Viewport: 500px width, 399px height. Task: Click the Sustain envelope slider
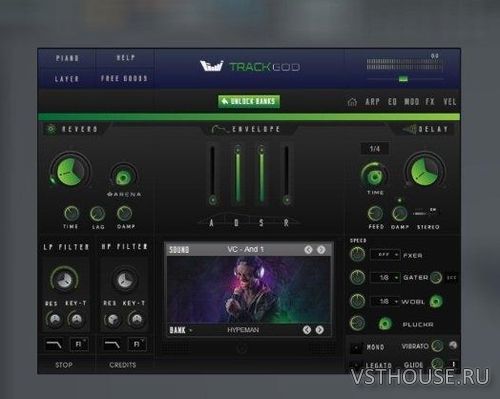coord(262,175)
